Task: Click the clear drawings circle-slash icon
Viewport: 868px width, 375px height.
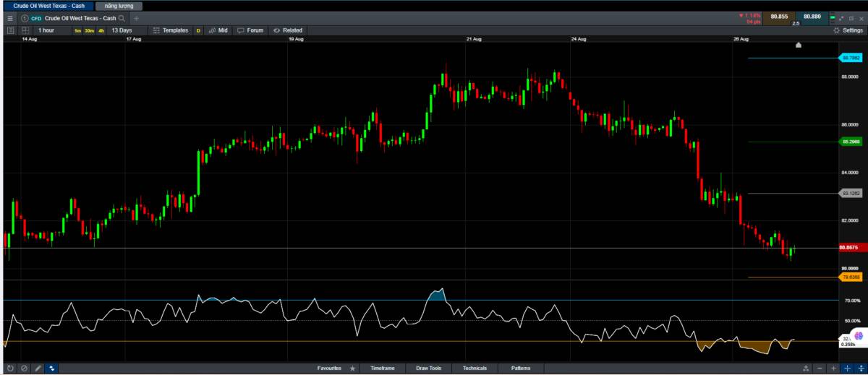Action: click(24, 368)
